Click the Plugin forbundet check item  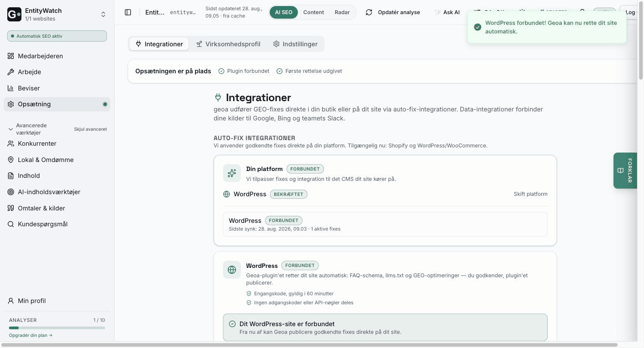(244, 71)
